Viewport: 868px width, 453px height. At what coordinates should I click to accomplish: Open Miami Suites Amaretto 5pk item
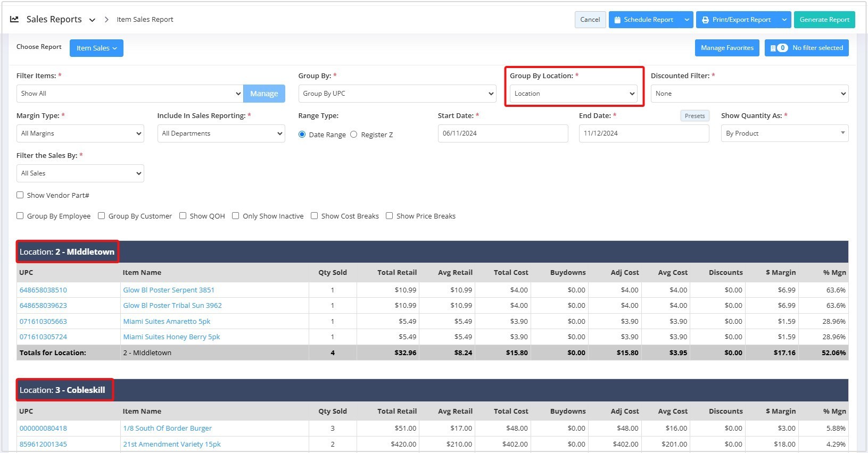click(167, 322)
